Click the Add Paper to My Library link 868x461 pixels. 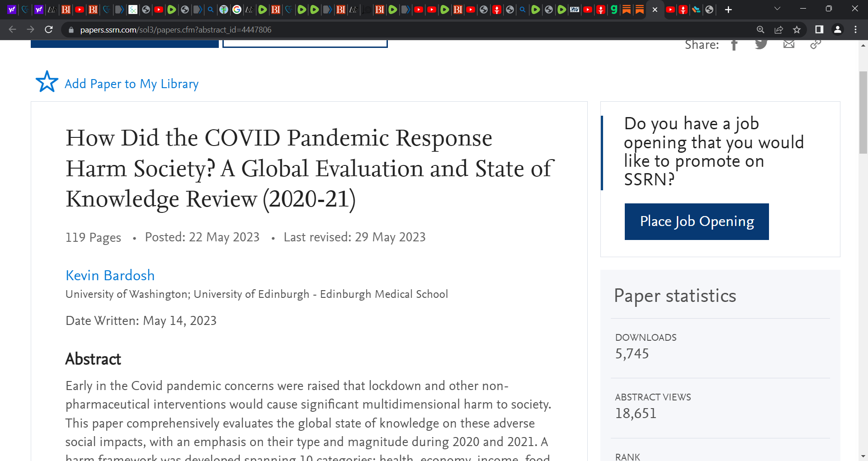point(132,84)
